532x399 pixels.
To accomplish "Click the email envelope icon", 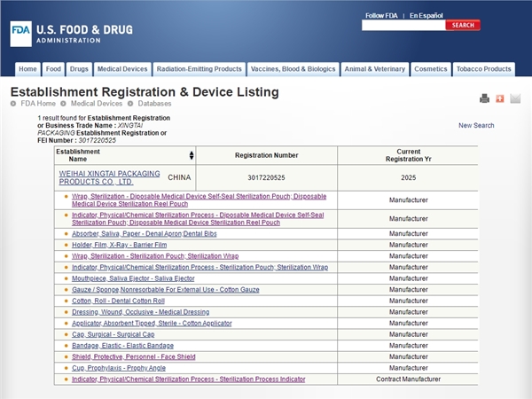I will [515, 98].
